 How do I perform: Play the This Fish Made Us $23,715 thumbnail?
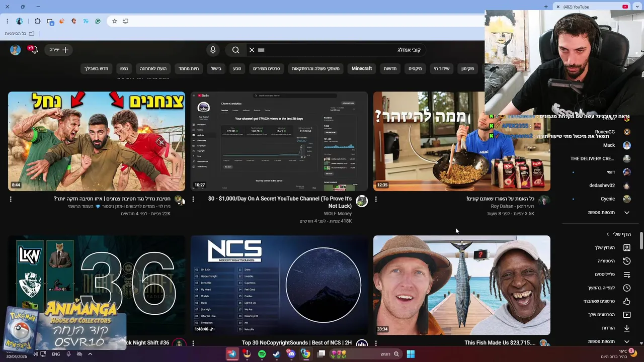pos(462,285)
